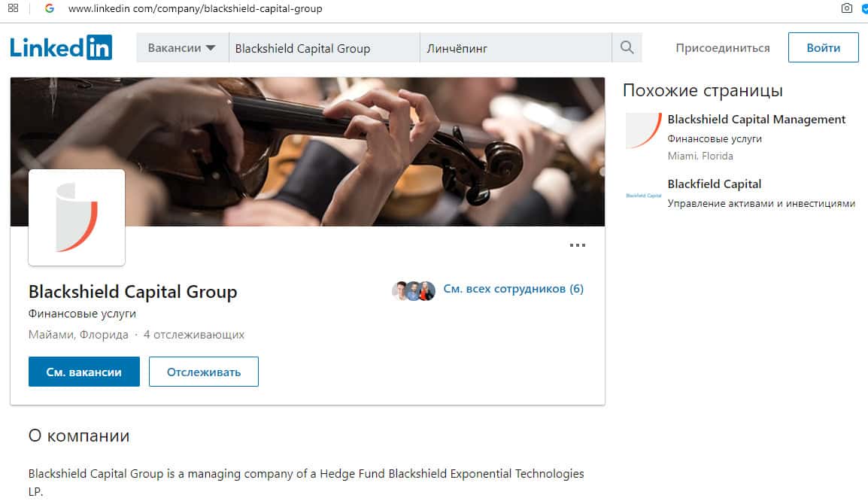Open Blackshield Capital Management page link
This screenshot has width=868, height=501.
pos(756,119)
